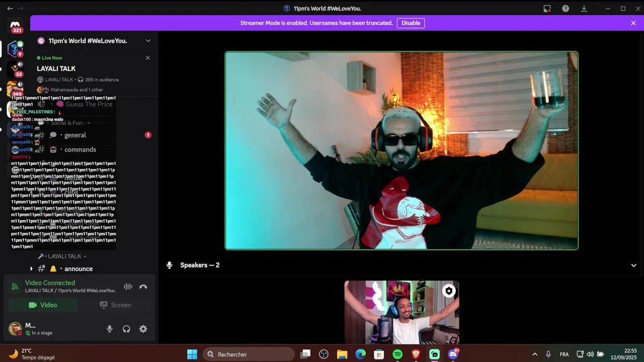
Task: Collapse the Speakers — 2 section chevron
Action: click(634, 265)
